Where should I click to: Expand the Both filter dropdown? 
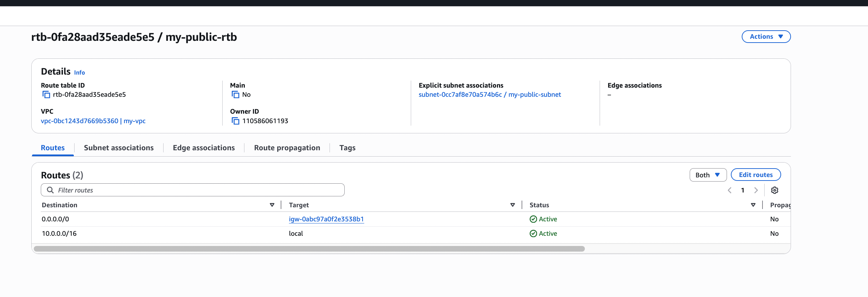(708, 175)
